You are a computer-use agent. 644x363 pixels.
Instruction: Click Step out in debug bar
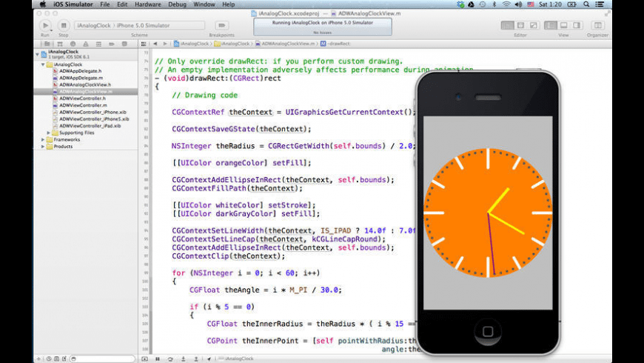(x=196, y=359)
